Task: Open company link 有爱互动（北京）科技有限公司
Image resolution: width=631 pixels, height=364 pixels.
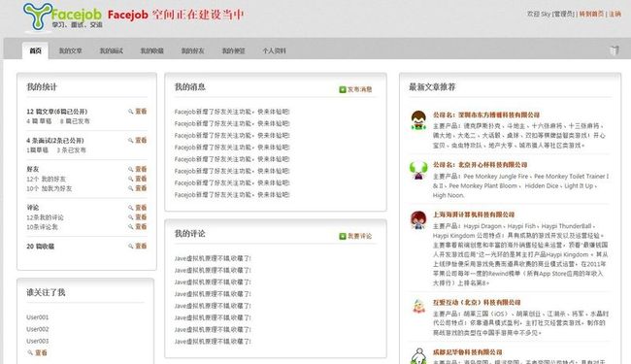Action: coord(477,302)
